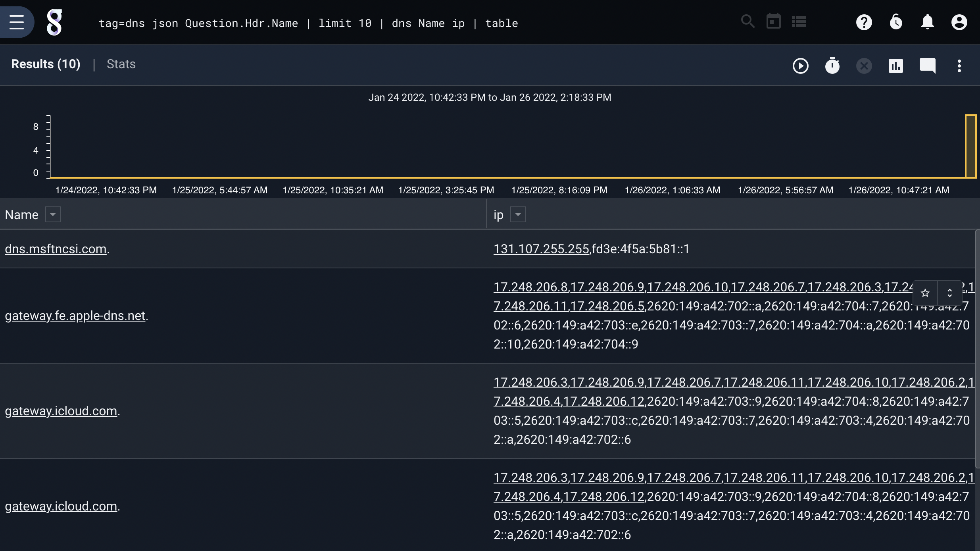Open the calendar timeframe picker
The width and height of the screenshot is (980, 551).
point(773,21)
